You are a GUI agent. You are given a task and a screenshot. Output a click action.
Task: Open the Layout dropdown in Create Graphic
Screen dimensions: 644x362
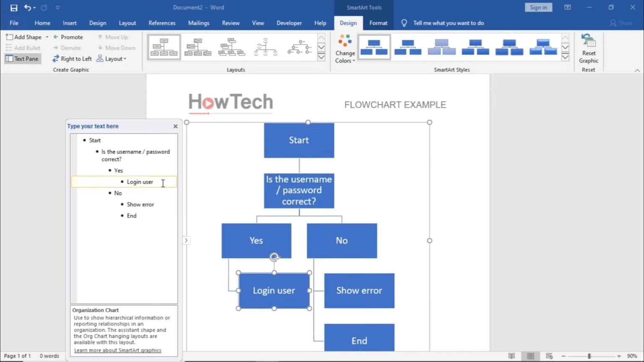pos(112,59)
